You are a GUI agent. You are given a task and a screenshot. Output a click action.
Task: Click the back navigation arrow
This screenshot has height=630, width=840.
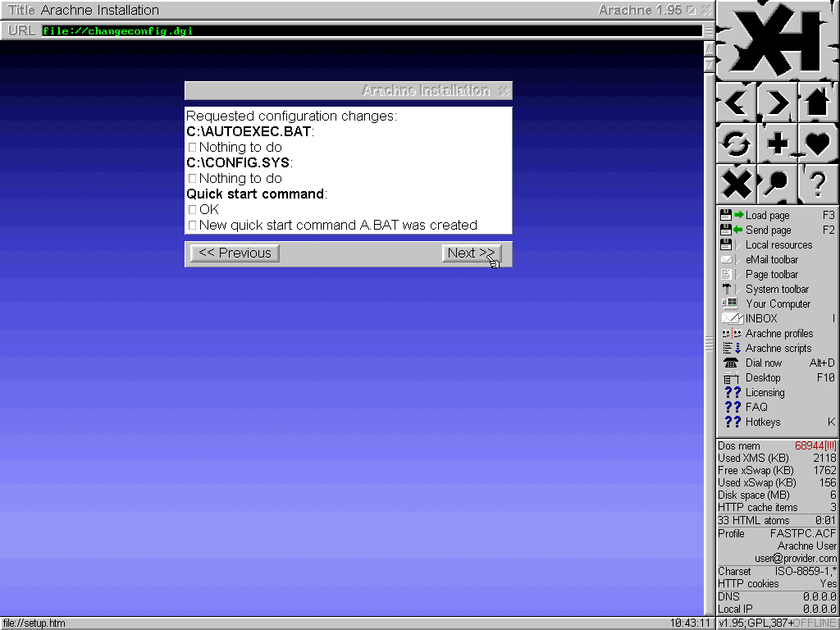coord(735,103)
